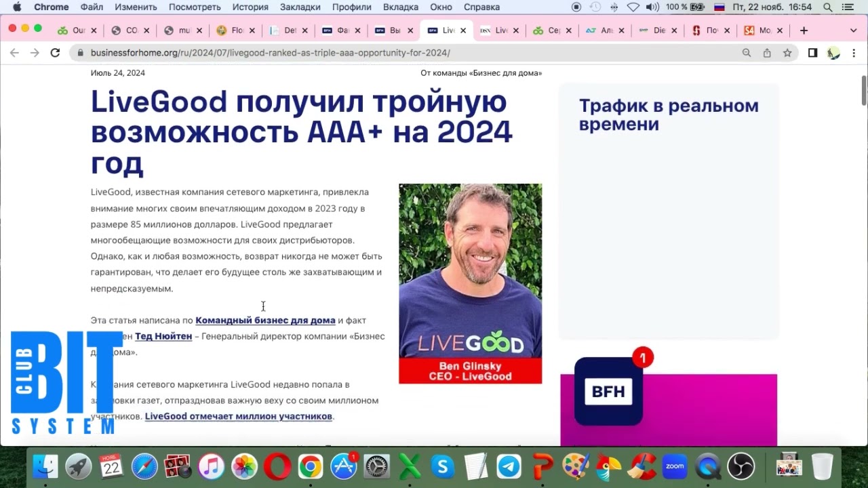Close the active 'Live' BFH tab
This screenshot has height=488, width=868.
[x=463, y=30]
